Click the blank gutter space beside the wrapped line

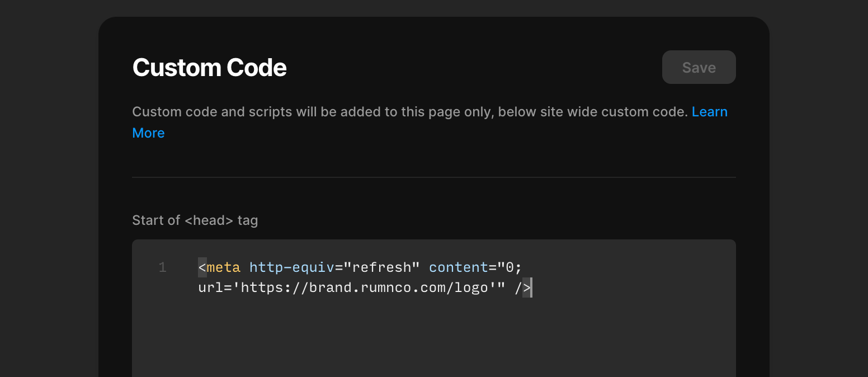[x=162, y=288]
